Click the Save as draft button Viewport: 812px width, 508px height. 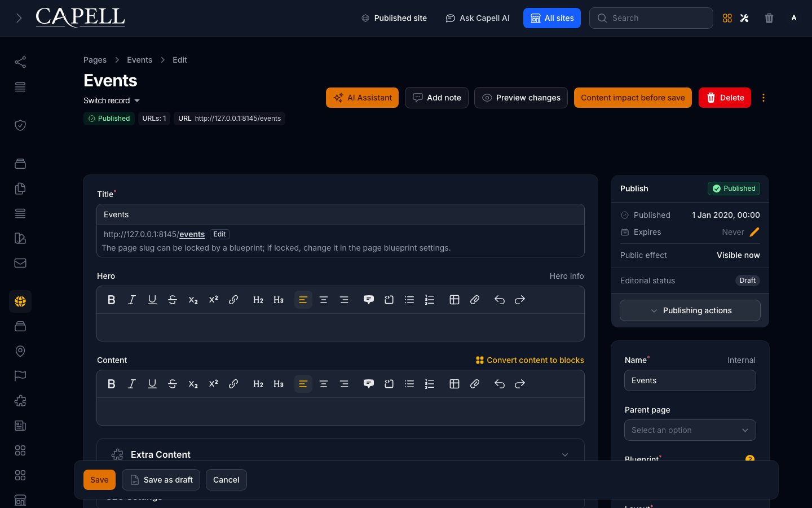coord(161,480)
